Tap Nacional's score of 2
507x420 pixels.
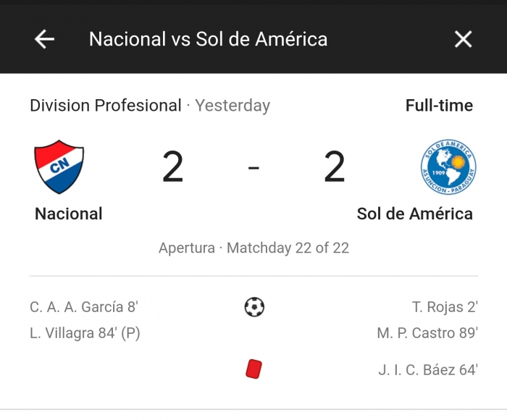pos(172,167)
